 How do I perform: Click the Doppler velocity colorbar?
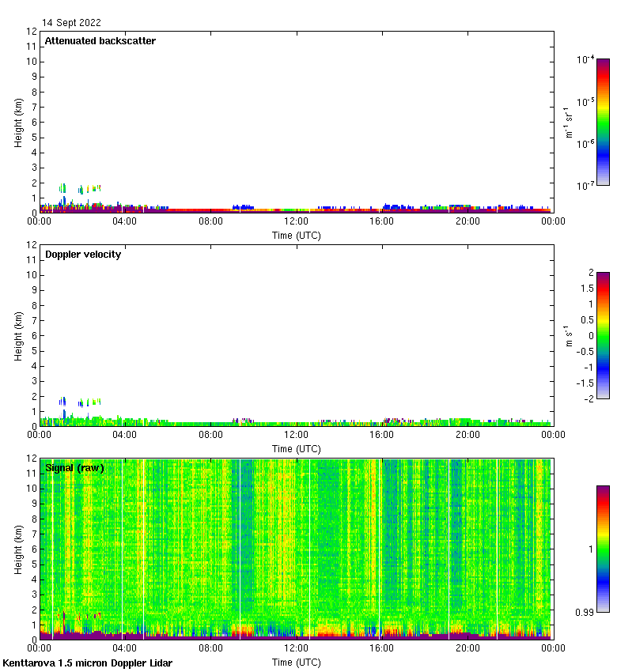[603, 335]
